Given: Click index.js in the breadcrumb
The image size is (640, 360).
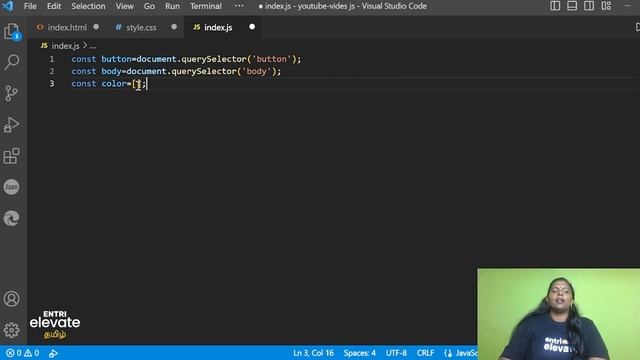Looking at the screenshot, I should pyautogui.click(x=65, y=46).
